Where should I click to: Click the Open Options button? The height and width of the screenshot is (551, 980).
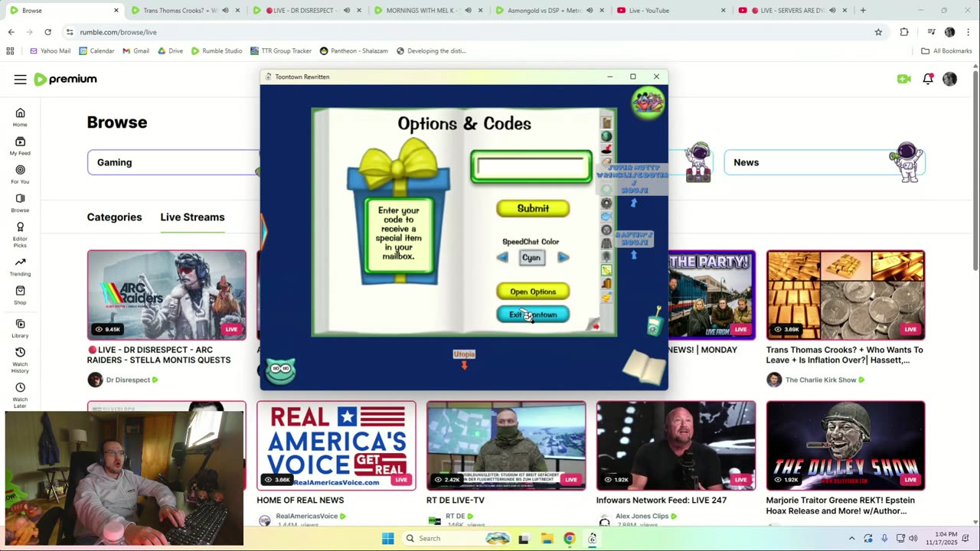point(533,292)
